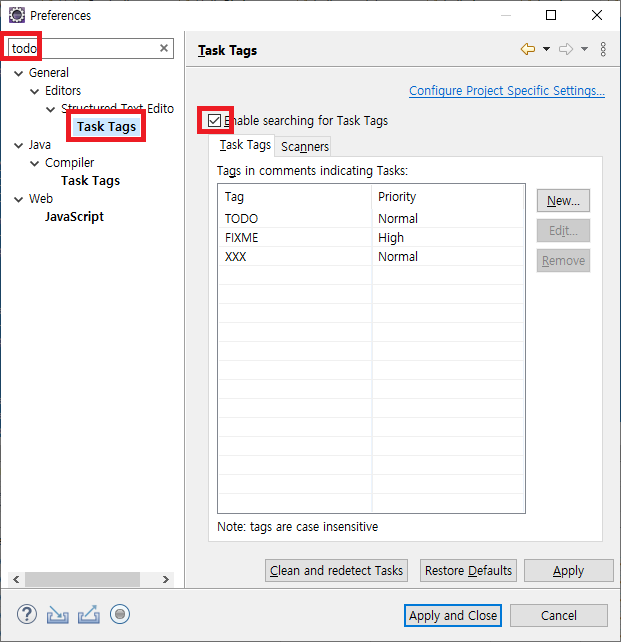621x642 pixels.
Task: Click the Remove button
Action: click(563, 260)
